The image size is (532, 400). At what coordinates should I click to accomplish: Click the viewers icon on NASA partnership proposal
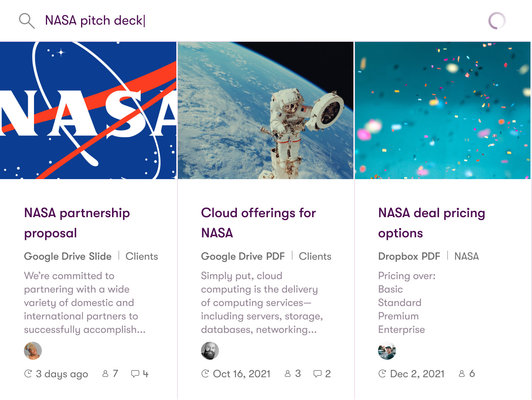pyautogui.click(x=105, y=374)
